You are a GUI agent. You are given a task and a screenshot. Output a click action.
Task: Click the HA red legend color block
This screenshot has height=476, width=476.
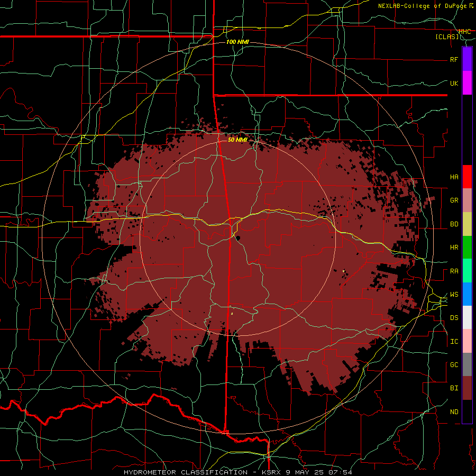click(x=467, y=177)
